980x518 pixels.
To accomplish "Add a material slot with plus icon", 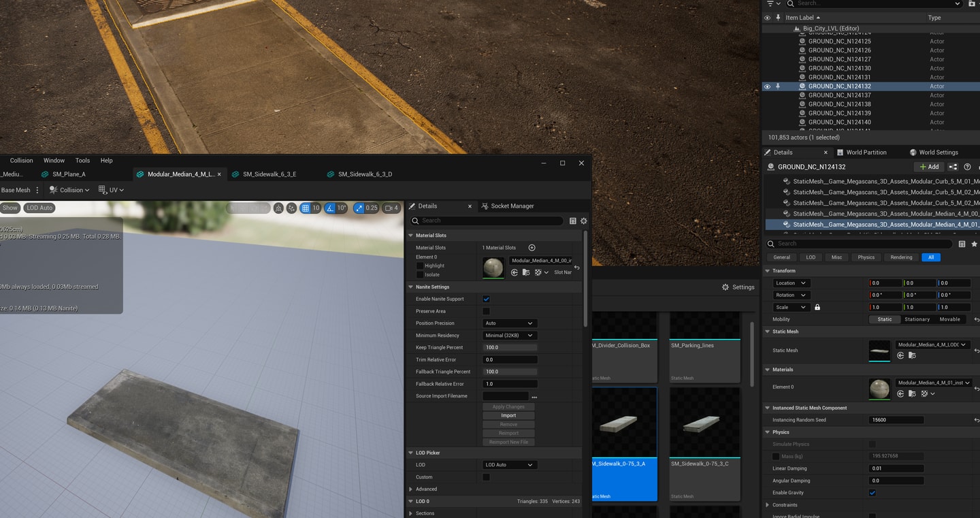I will point(532,248).
